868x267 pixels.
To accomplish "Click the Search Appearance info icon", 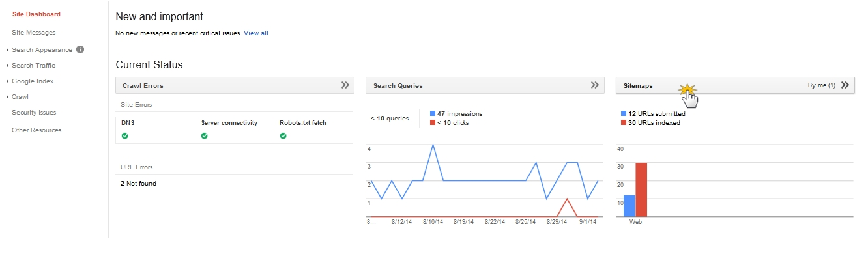I will 80,49.
